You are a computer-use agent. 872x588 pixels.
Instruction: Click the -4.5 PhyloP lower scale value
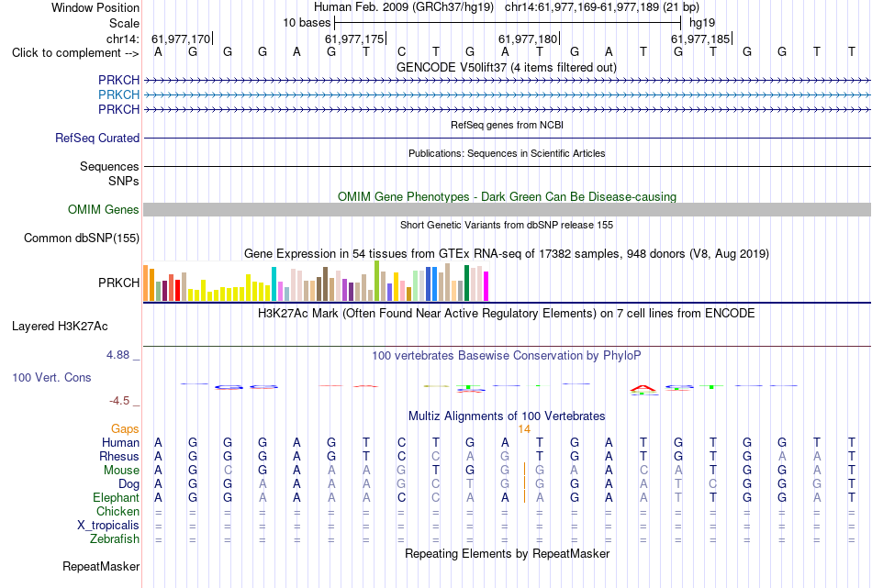click(119, 401)
